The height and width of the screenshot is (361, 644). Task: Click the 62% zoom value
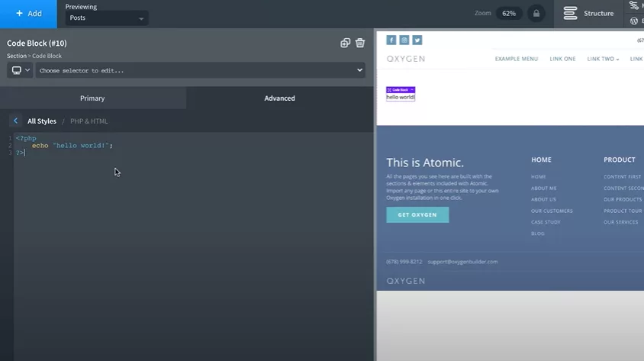coord(508,14)
